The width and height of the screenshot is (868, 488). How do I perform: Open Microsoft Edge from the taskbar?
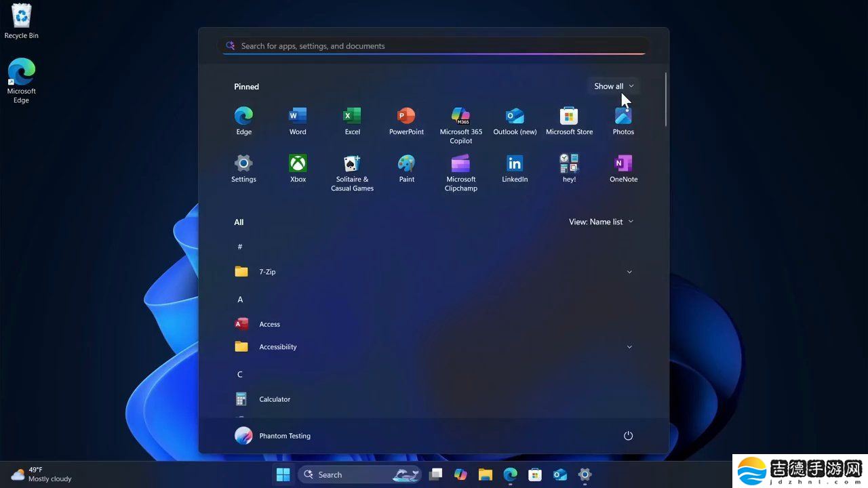pos(510,474)
